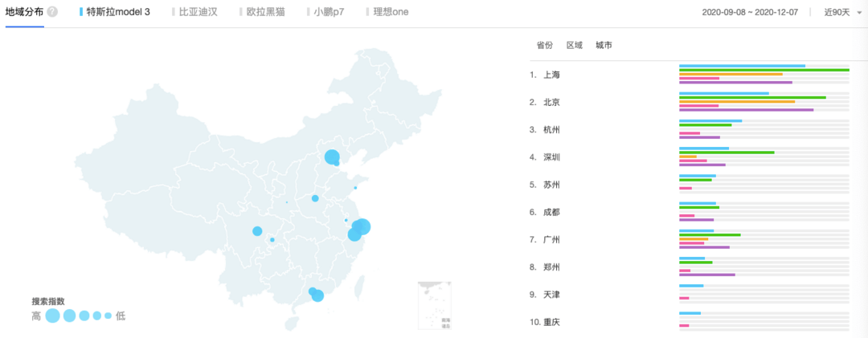Screen dimensions: 868x338
Task: Select the 地域分布 section tab
Action: [x=24, y=12]
